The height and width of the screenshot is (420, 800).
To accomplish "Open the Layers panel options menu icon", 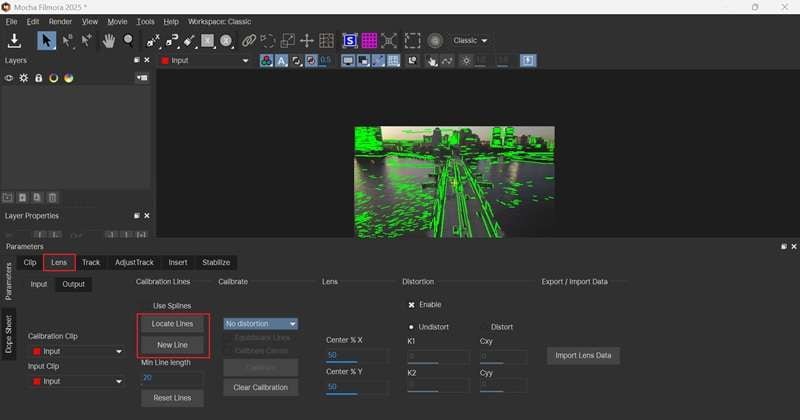I will click(x=142, y=78).
